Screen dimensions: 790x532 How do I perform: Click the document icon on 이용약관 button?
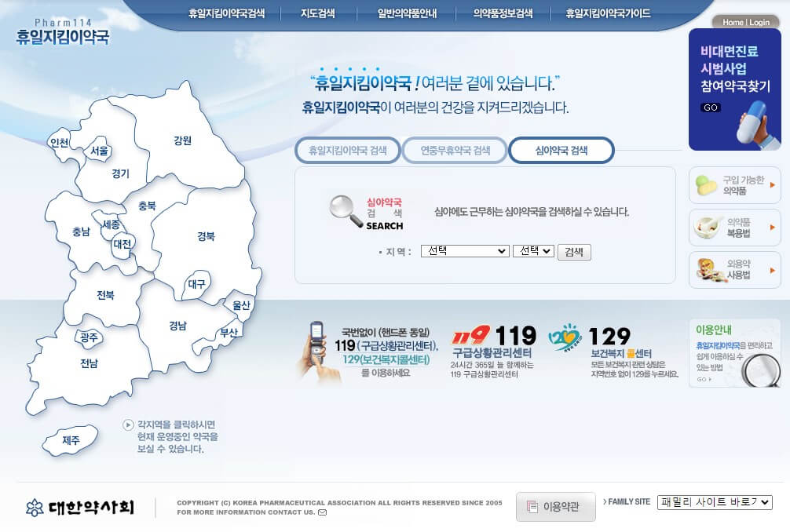532,506
